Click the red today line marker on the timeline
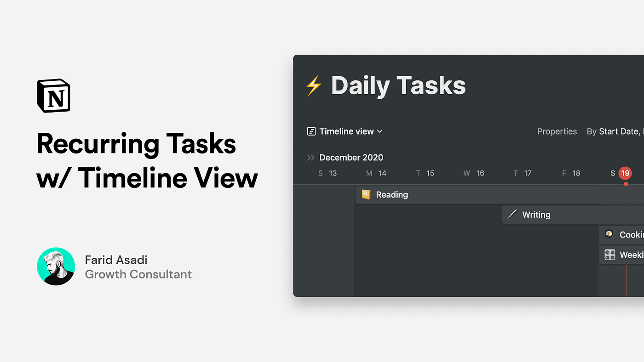Image resolution: width=644 pixels, height=362 pixels. [x=626, y=276]
